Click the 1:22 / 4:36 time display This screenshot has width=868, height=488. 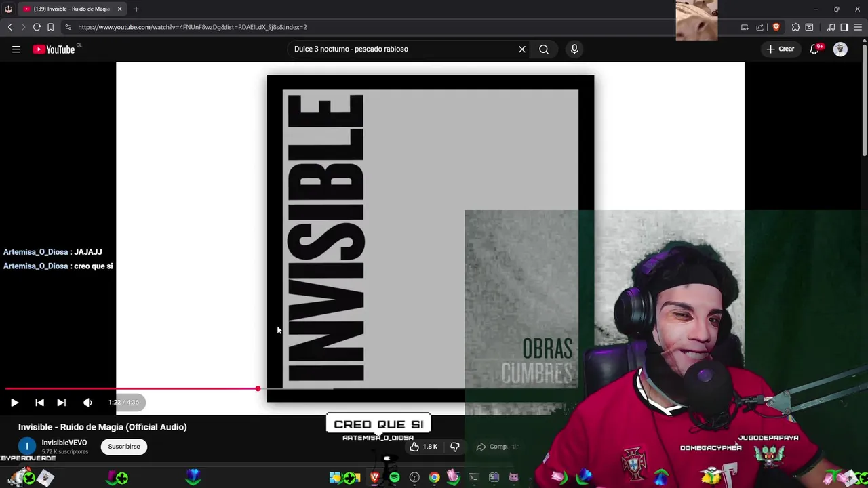[123, 403]
